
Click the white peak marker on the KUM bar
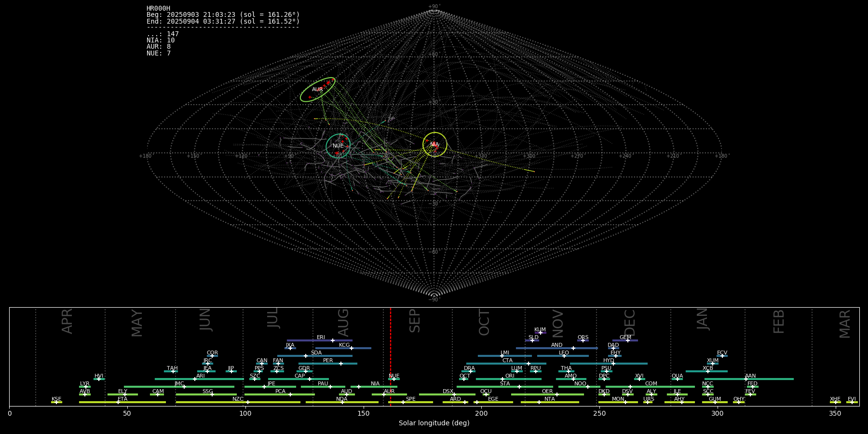pos(540,333)
